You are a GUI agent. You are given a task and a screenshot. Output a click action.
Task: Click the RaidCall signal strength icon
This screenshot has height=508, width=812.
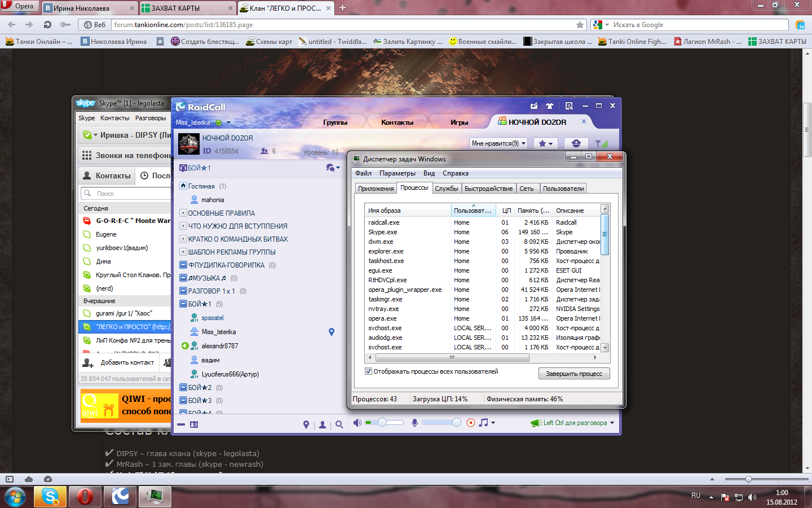click(602, 143)
